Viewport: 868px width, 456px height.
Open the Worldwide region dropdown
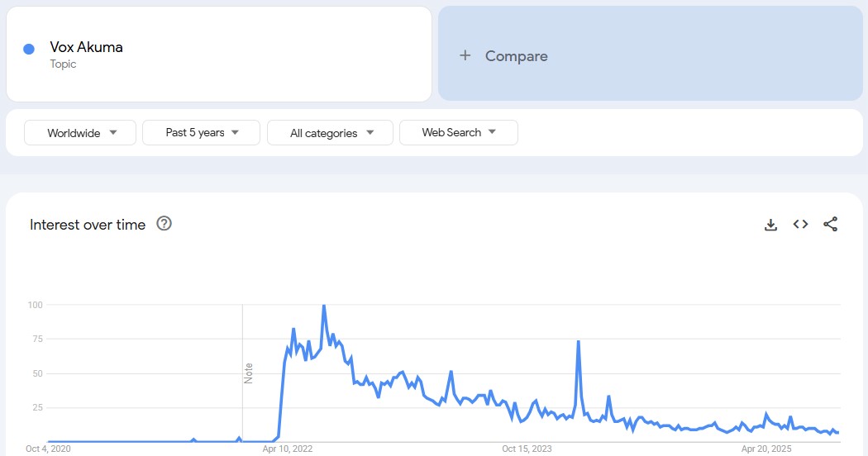coord(80,133)
